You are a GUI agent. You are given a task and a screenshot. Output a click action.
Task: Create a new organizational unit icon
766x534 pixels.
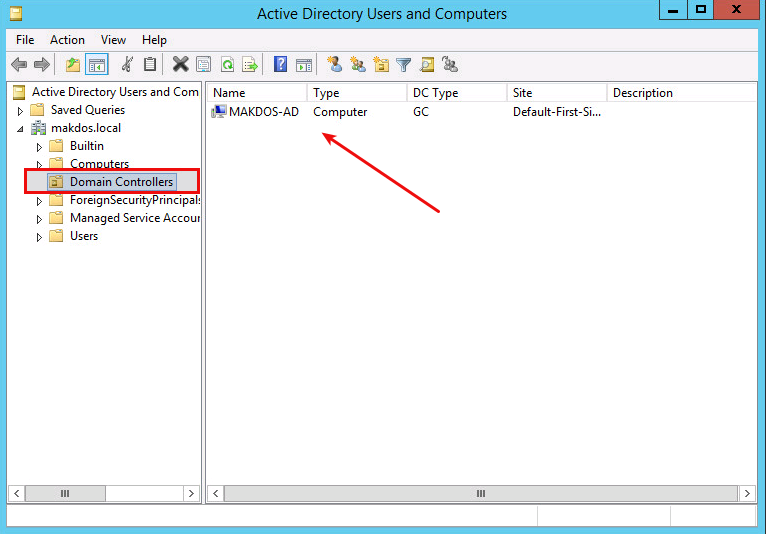click(x=381, y=64)
